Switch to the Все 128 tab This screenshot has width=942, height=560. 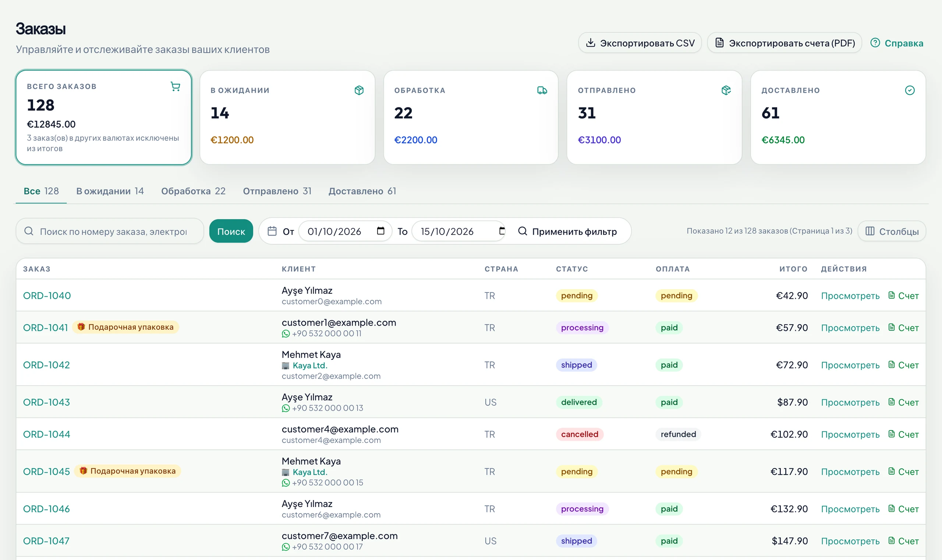41,191
